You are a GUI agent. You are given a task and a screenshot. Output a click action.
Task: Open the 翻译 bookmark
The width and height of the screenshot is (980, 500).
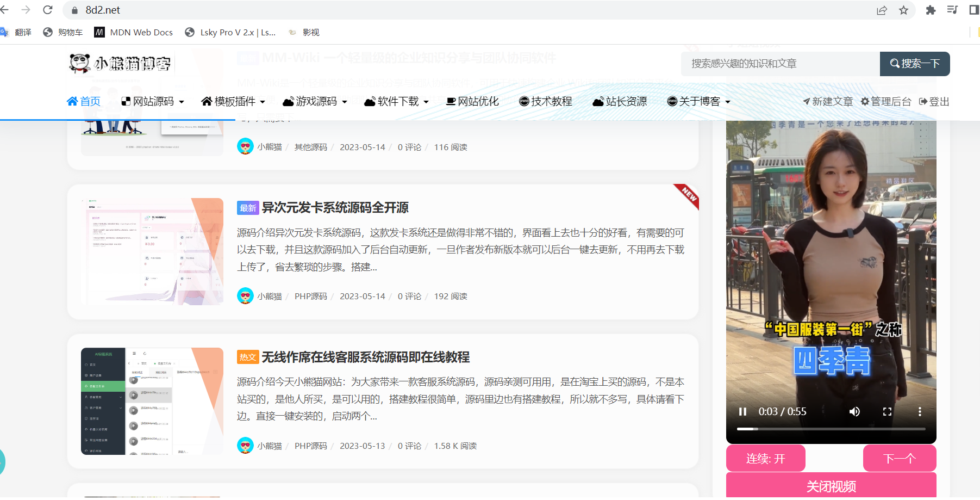pyautogui.click(x=16, y=32)
